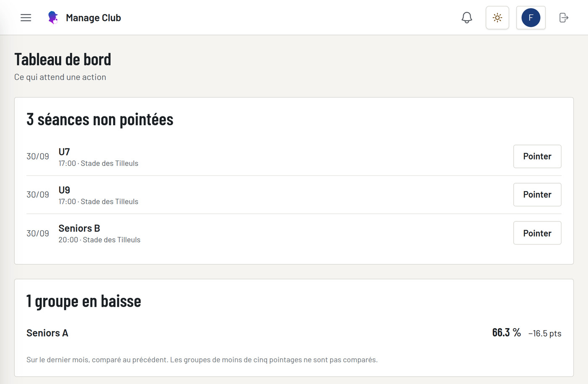Click the U7 17:00 Stade des Tilleuls detail

pyautogui.click(x=98, y=163)
